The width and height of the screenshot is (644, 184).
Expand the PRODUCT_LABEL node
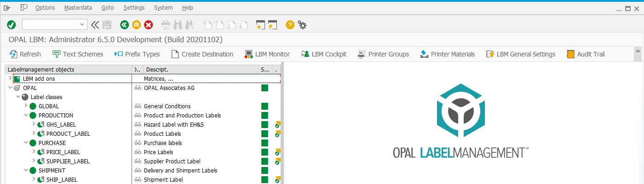34,134
